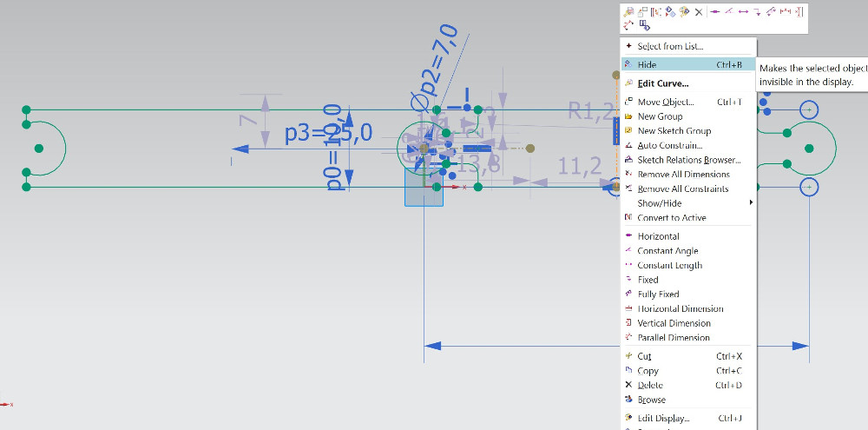Click the Hide icon with two blue diamonds

pyautogui.click(x=670, y=11)
